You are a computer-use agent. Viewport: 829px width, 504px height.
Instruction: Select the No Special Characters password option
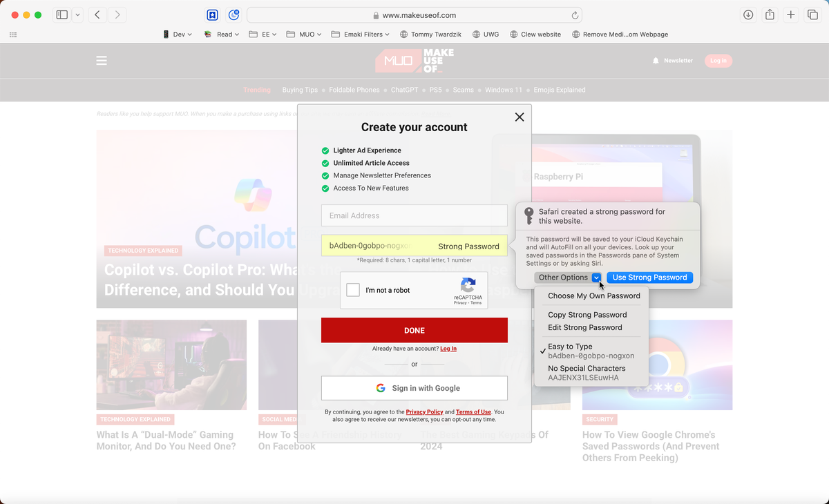591,373
